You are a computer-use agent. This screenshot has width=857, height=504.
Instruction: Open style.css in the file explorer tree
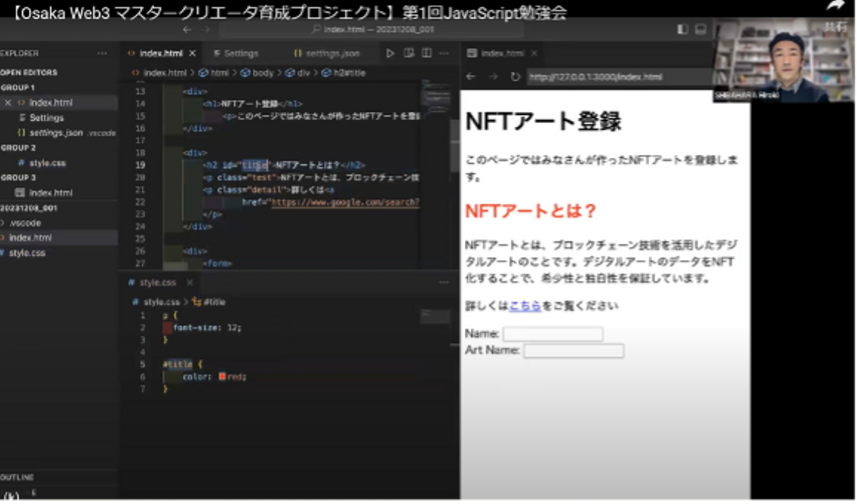[x=27, y=253]
